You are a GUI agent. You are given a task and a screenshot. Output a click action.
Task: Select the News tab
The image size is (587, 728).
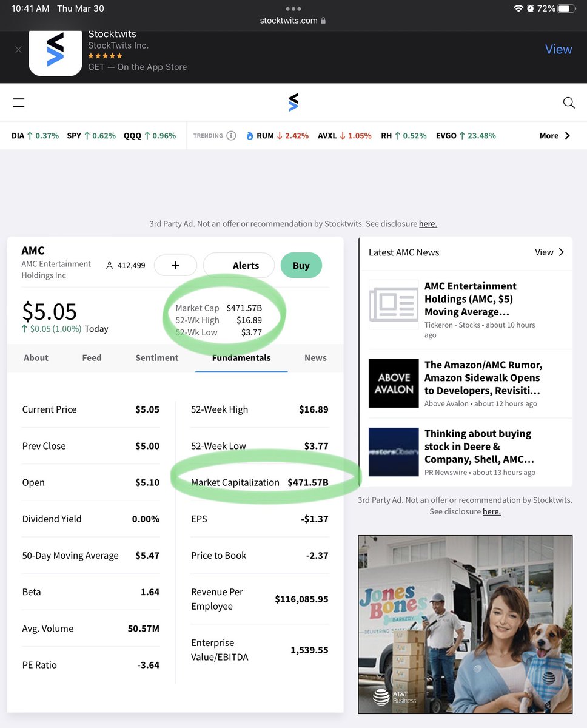point(315,358)
